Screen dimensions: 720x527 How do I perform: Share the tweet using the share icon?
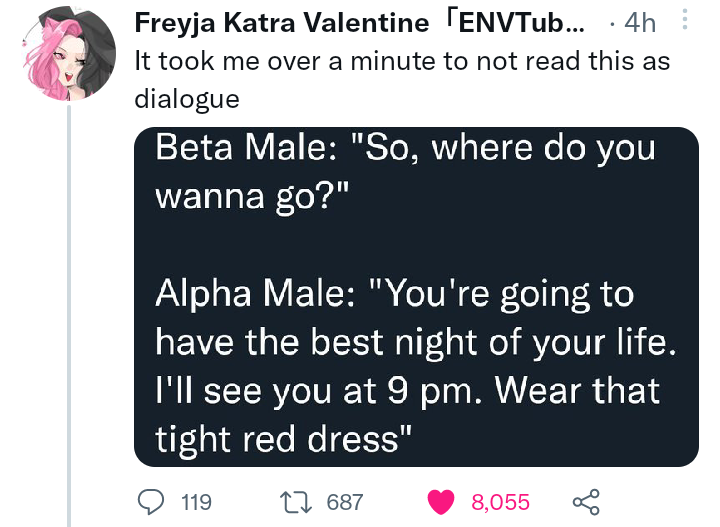[x=586, y=502]
